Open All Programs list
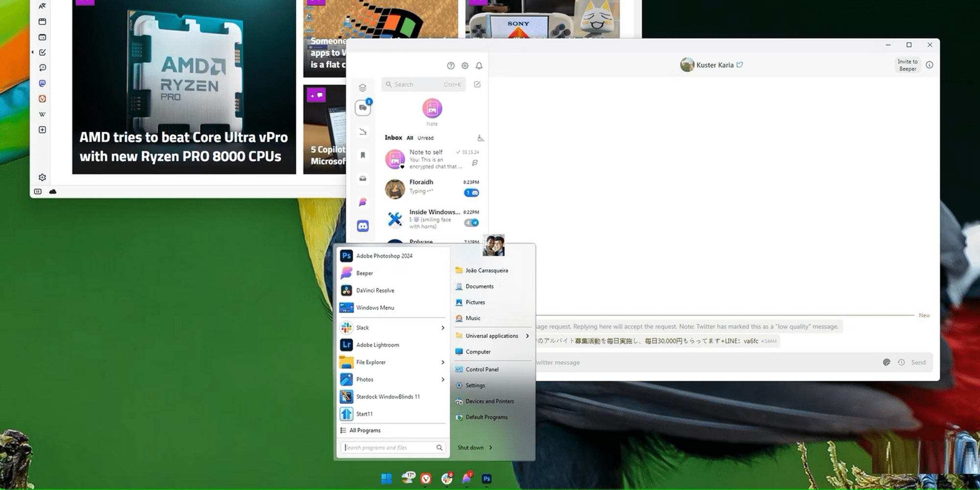Screen dimensions: 980x490 click(365, 430)
